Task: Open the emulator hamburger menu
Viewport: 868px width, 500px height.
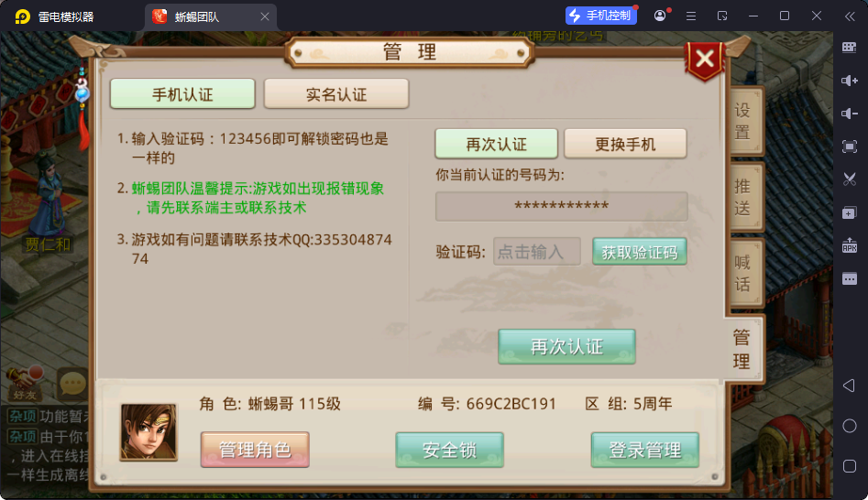Action: tap(691, 16)
